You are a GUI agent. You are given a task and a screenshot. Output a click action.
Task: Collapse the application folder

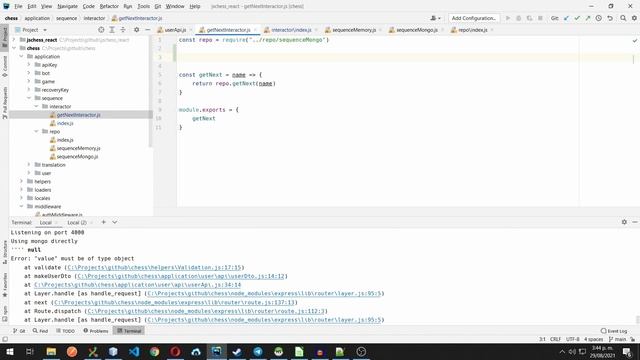tap(22, 56)
